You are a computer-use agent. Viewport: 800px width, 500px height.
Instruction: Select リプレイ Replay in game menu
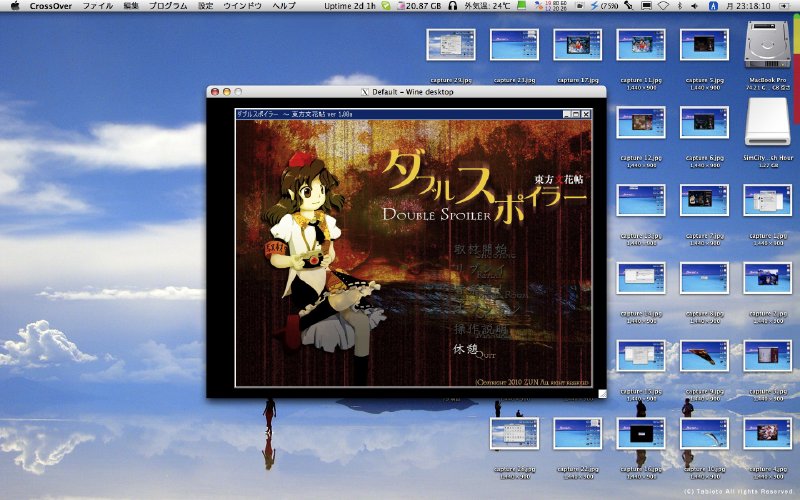pos(479,272)
